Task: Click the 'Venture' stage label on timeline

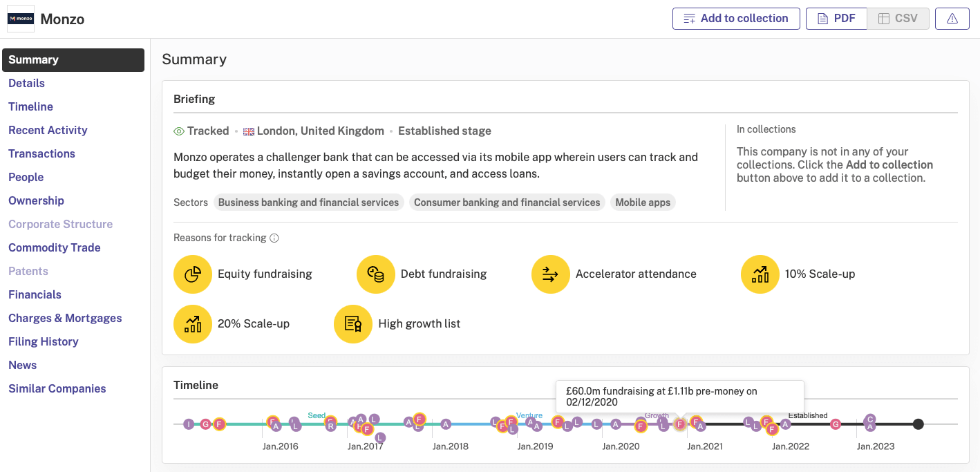Action: coord(529,415)
